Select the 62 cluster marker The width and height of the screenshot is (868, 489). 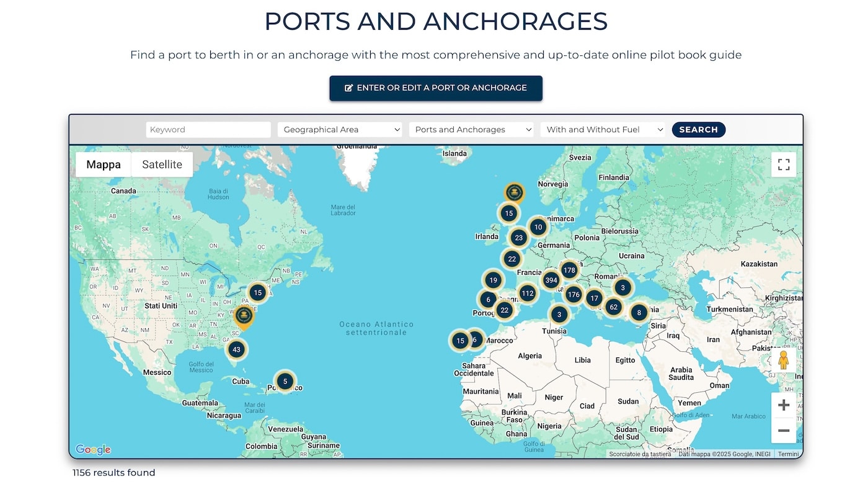[613, 307]
